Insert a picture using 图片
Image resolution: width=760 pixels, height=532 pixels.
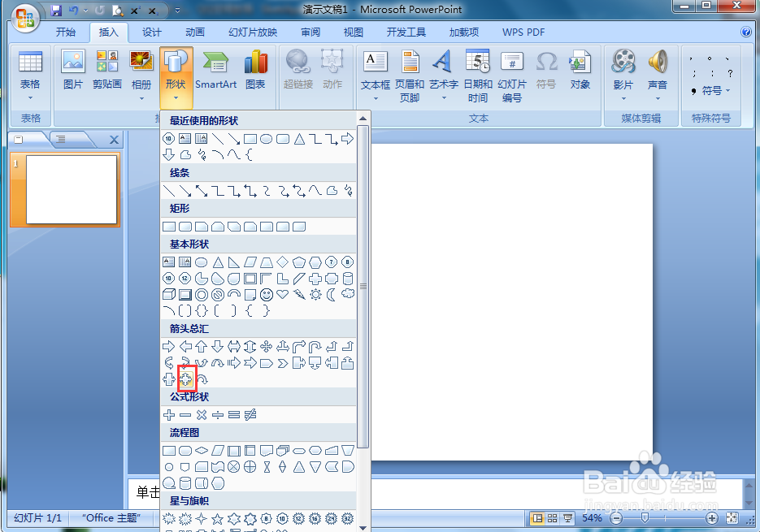[x=73, y=70]
